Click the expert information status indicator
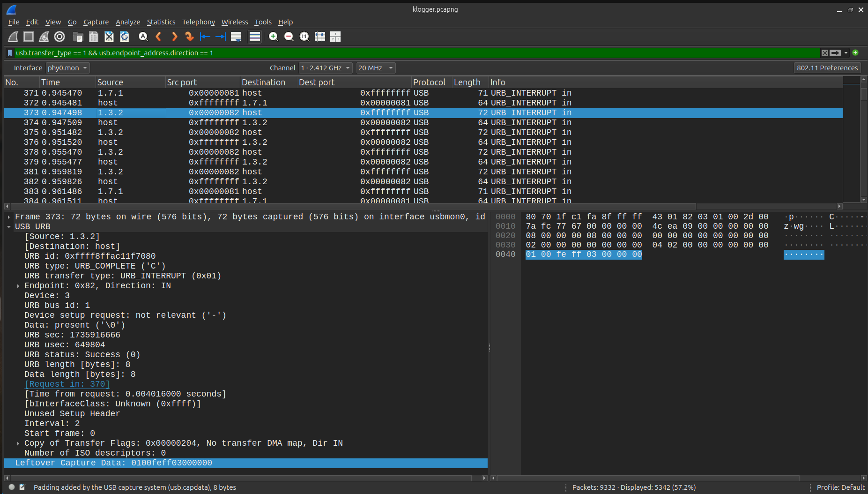868x494 pixels. [x=12, y=487]
